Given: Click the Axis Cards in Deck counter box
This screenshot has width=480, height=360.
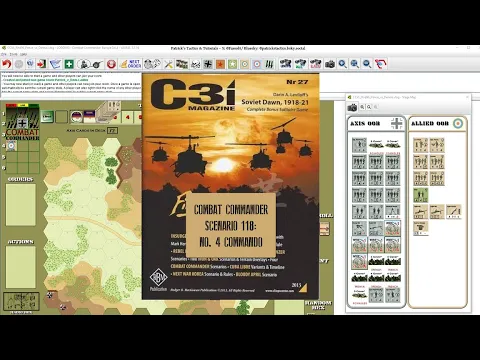Looking at the screenshot, I should click(112, 131).
